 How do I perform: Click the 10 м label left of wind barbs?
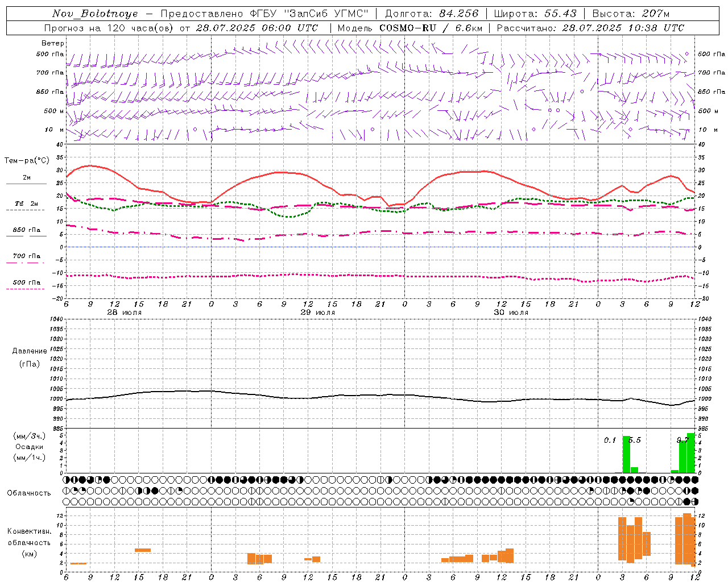(55, 130)
